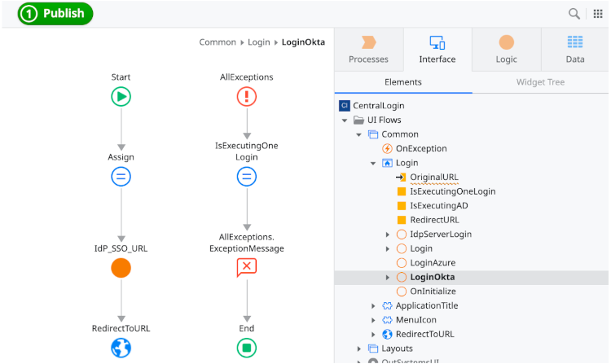Click the RedirectToURL globe icon in tree
611x364 pixels.
(387, 334)
